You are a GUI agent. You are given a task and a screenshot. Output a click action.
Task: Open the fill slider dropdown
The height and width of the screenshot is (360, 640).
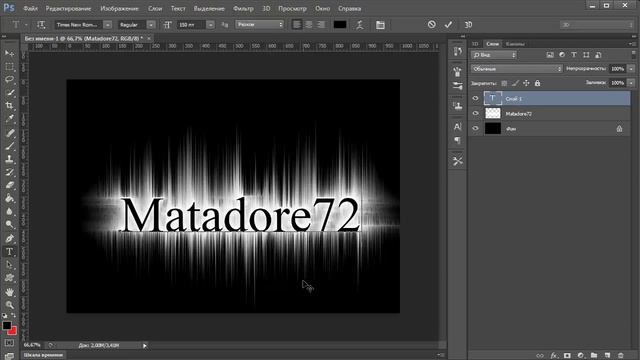coord(631,83)
